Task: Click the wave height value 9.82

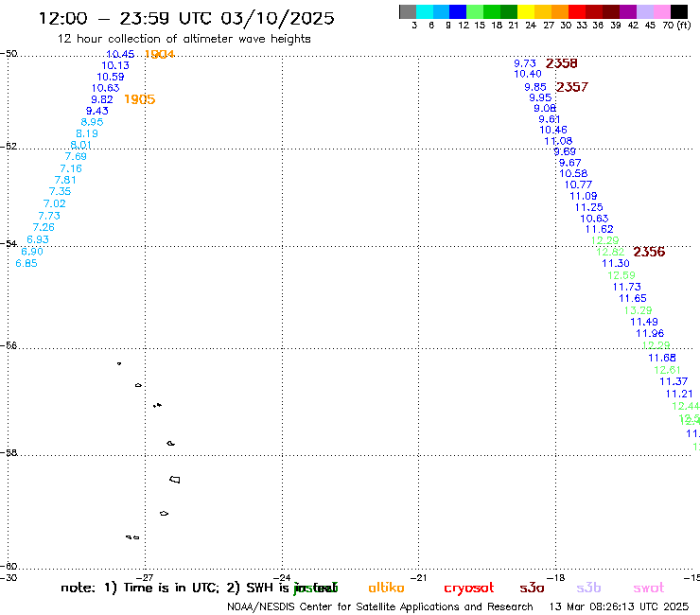Action: (x=102, y=99)
